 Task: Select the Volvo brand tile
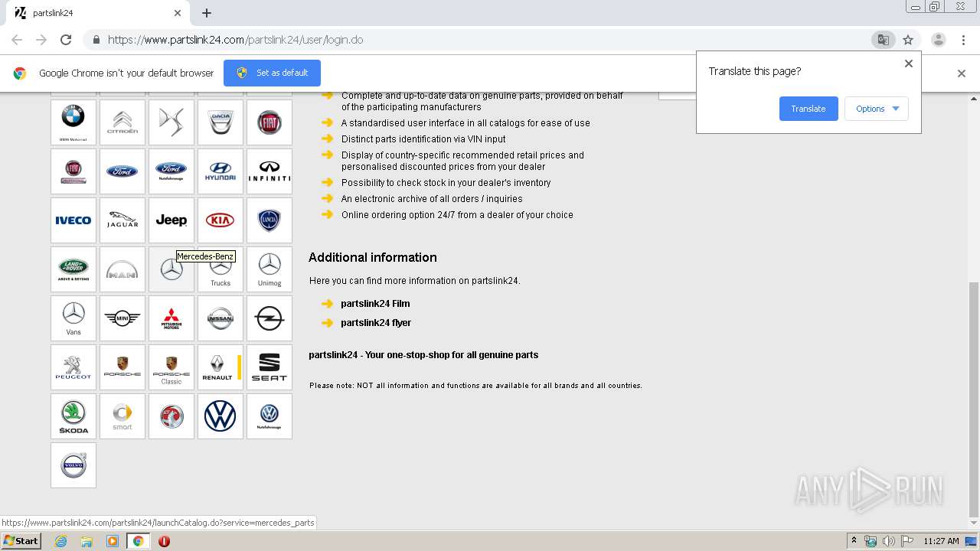pyautogui.click(x=73, y=465)
